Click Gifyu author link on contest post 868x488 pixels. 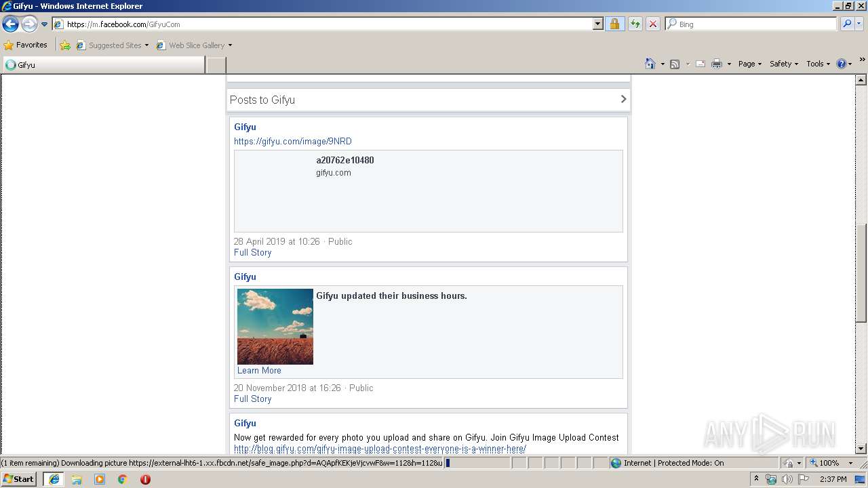point(245,423)
